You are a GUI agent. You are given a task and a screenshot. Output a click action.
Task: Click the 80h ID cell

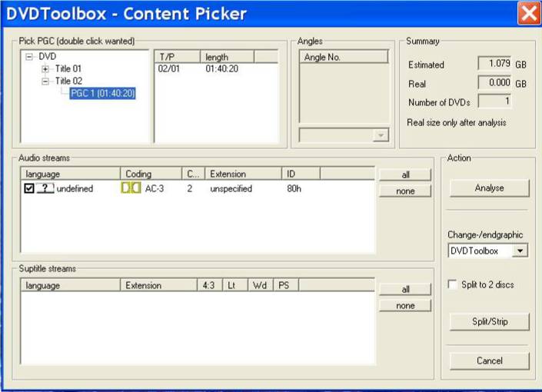294,189
